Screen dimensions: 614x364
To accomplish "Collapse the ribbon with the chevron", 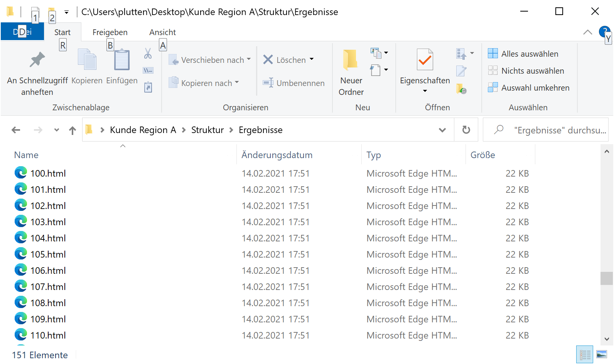I will [x=588, y=32].
